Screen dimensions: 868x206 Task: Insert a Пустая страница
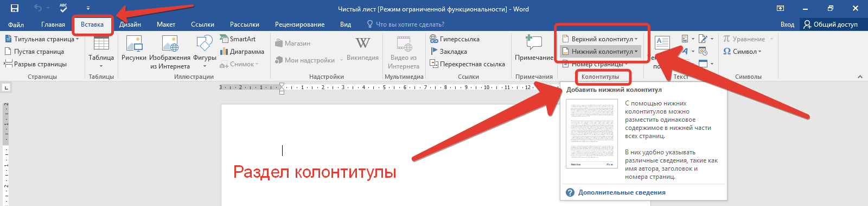coord(34,52)
